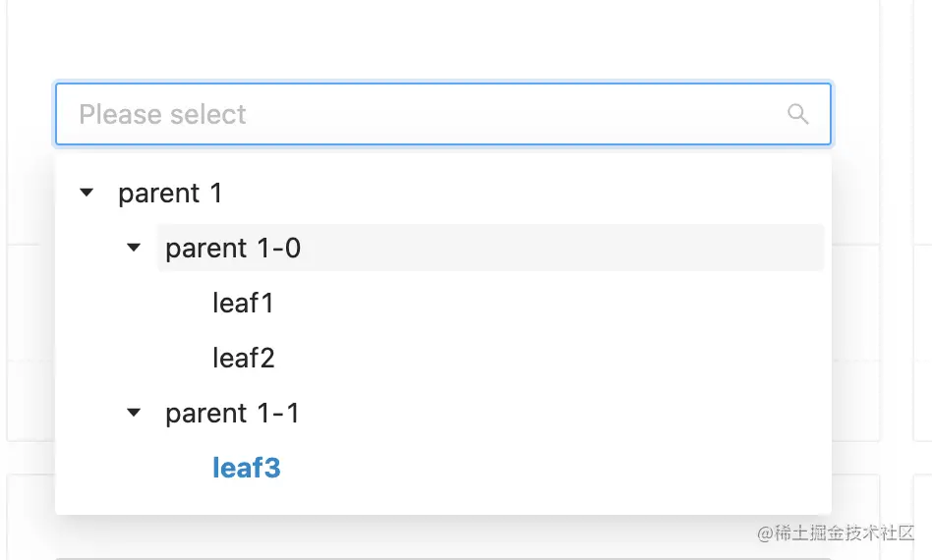Click the triangle icon beside parent 1
This screenshot has width=932, height=560.
click(87, 193)
